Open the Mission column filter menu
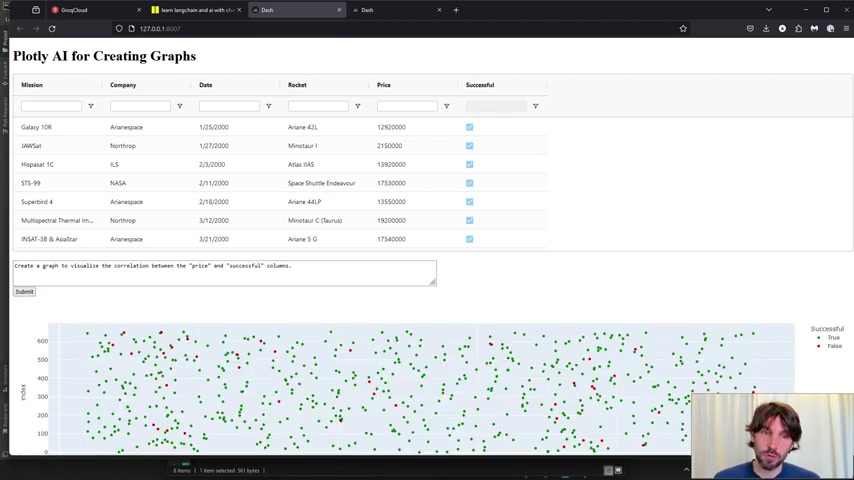This screenshot has width=854, height=480. pos(91,106)
